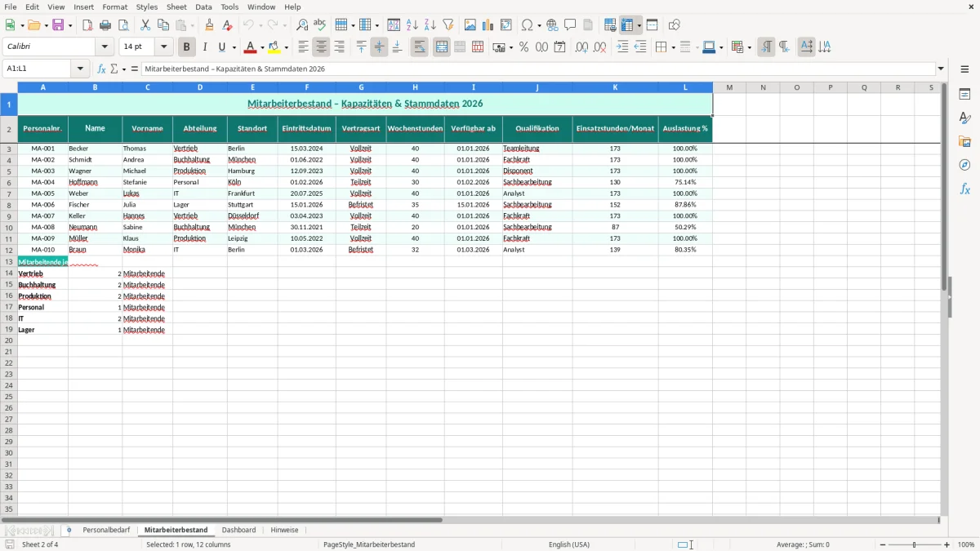Apply yellow background color swatch
Viewport: 980px width, 551px height.
274,47
